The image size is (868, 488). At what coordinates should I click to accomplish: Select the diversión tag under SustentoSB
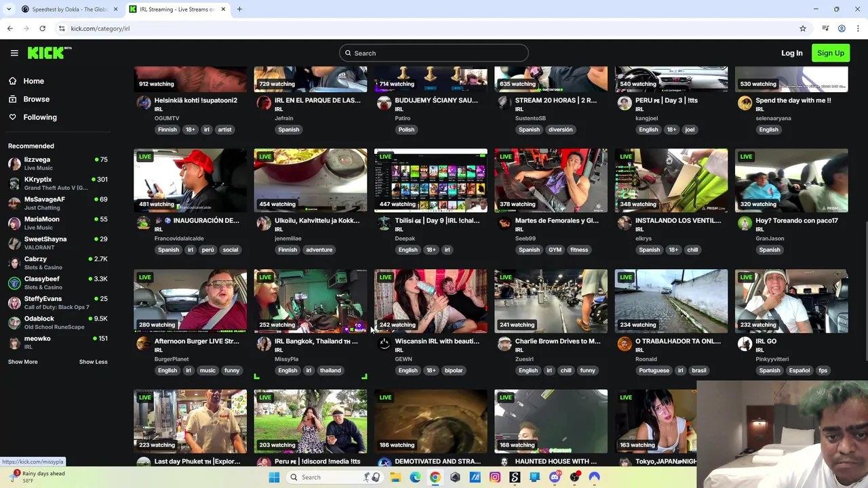click(560, 129)
